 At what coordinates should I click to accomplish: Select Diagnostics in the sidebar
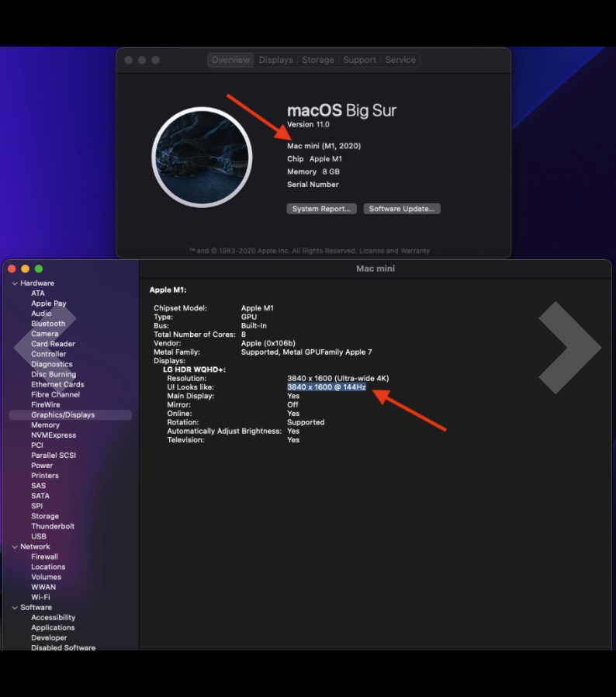pos(51,365)
